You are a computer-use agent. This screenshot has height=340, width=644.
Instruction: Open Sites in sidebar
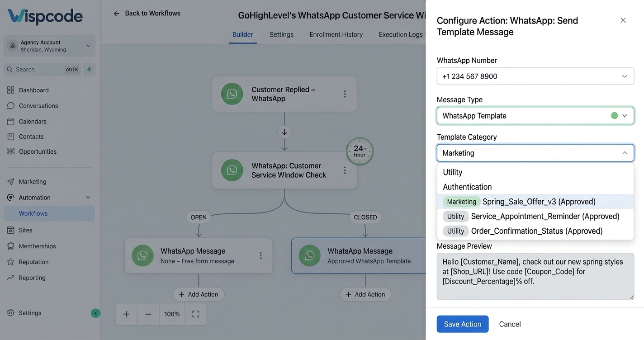point(26,230)
